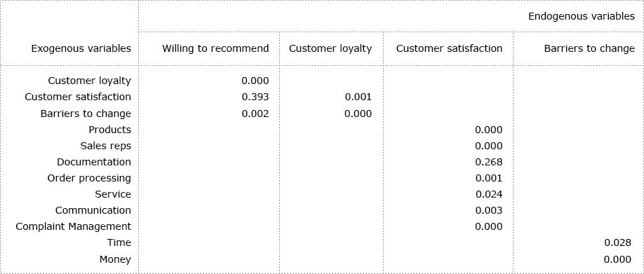Screen dimensions: 644x274
Task: Select the Money row label
Action: point(115,260)
